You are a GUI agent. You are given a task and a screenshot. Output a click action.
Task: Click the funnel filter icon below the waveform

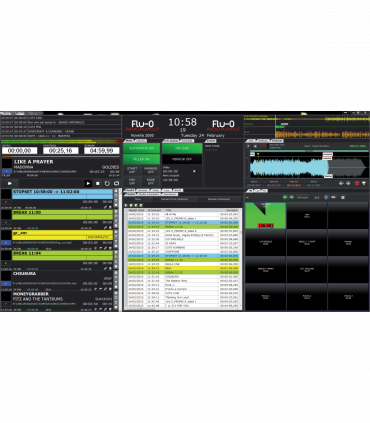pyautogui.click(x=364, y=183)
